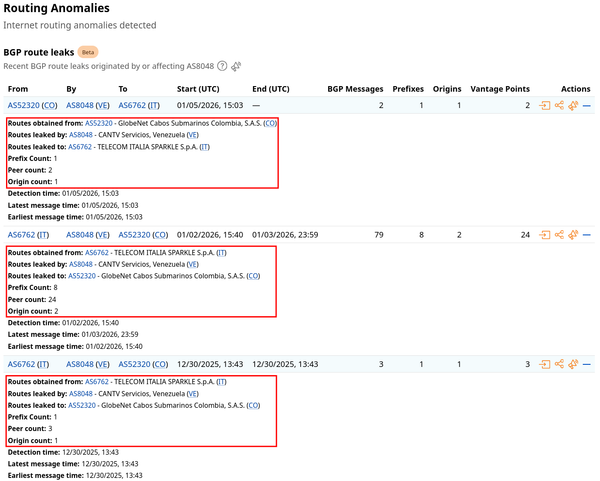Share the 01/02/2026 route leak event

(559, 235)
